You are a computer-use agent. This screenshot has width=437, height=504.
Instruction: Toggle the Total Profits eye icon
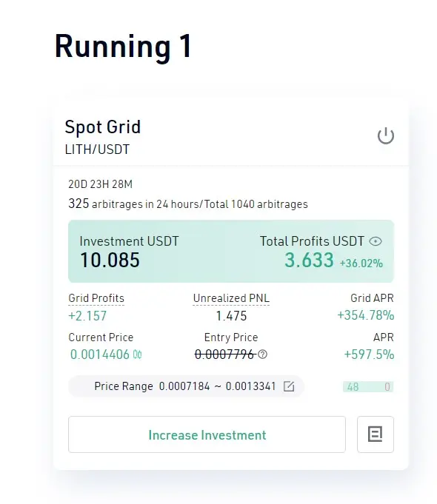tap(376, 241)
